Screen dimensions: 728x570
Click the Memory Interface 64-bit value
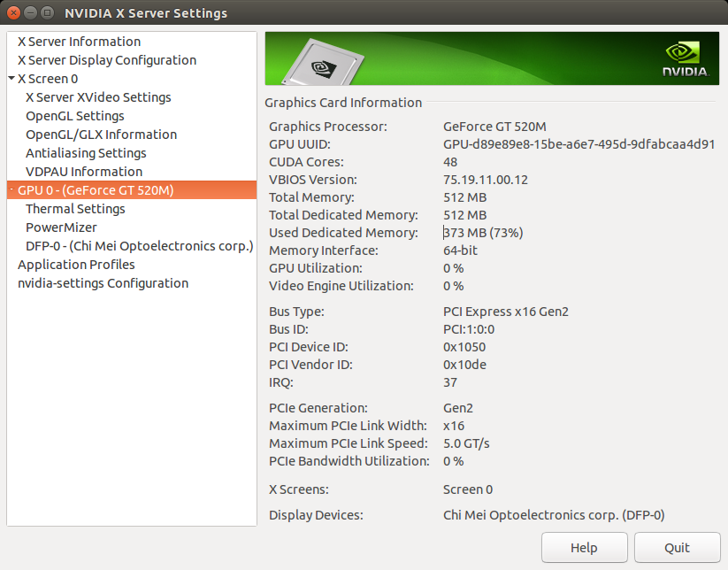pos(460,250)
